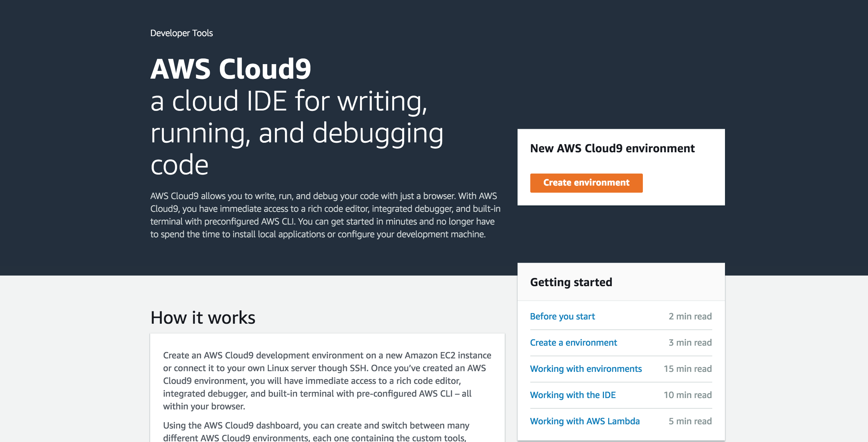Open the Before you start link
Viewport: 868px width, 442px height.
click(562, 316)
